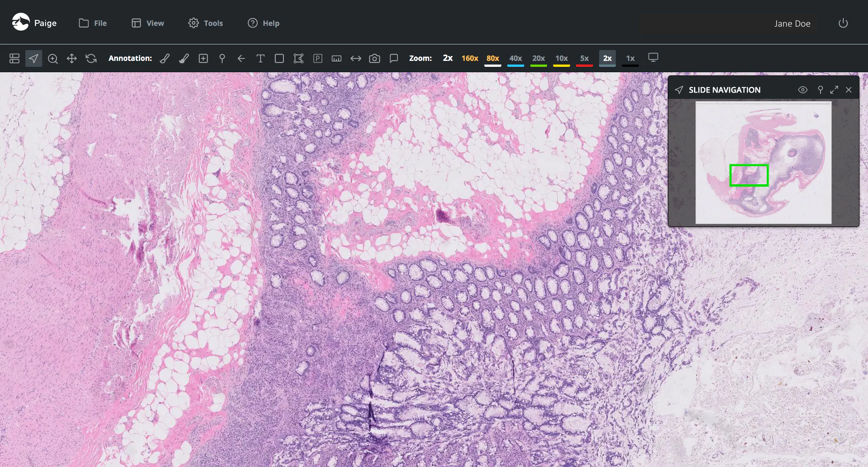868x467 pixels.
Task: Activate the text annotation tool
Action: [x=260, y=58]
